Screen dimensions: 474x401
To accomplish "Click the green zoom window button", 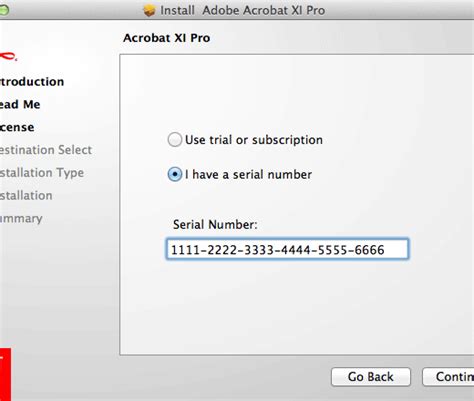I will 3,10.
